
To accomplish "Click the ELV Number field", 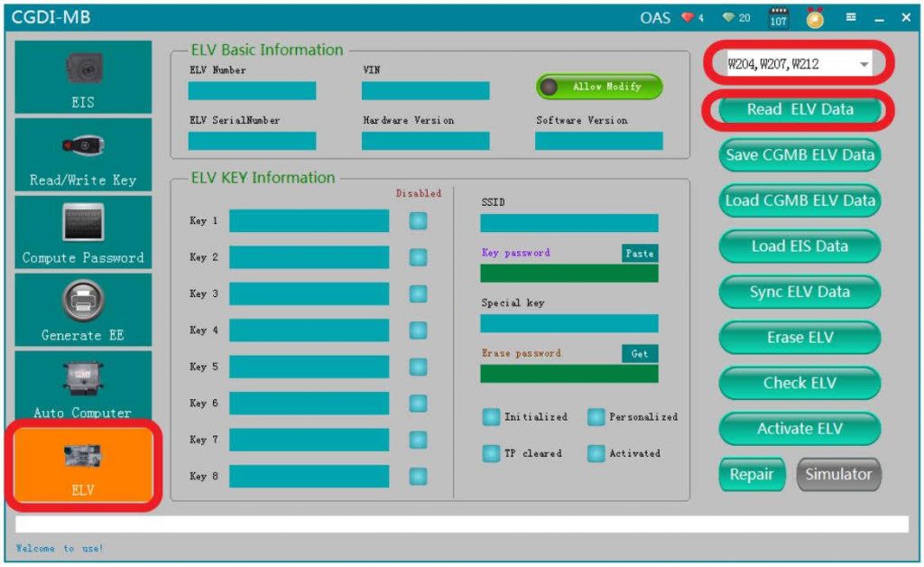I will [253, 91].
